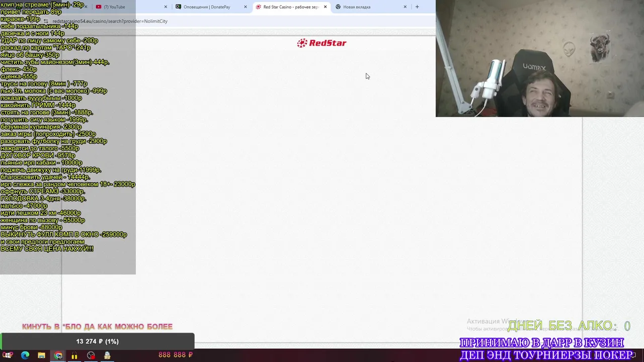Click the text 'минус брови -88000р'
This screenshot has width=644, height=362.
coord(31,227)
